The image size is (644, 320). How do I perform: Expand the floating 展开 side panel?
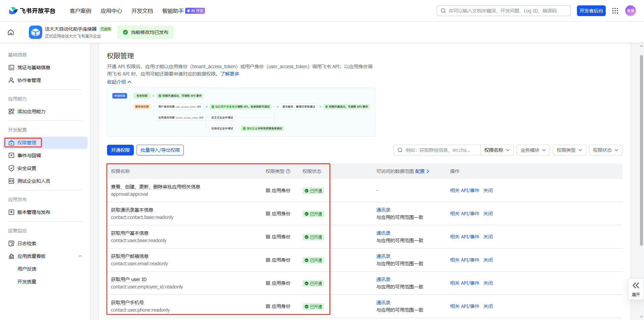coord(636,289)
